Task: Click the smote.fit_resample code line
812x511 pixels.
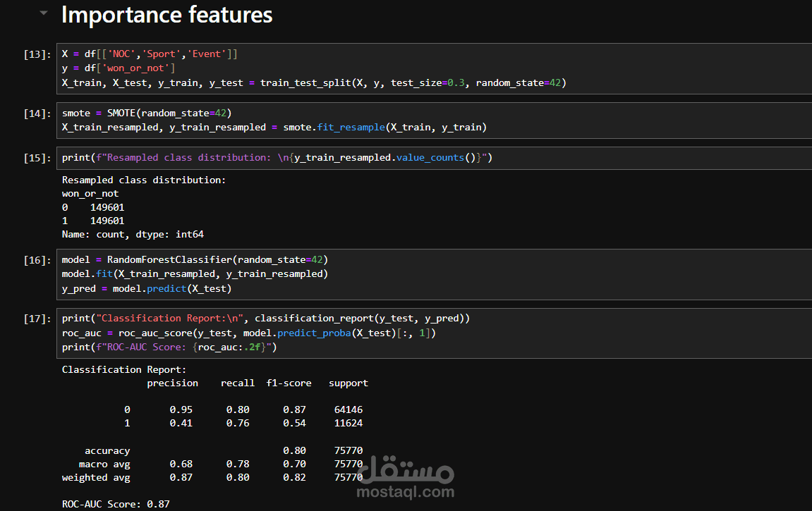Action: click(274, 128)
